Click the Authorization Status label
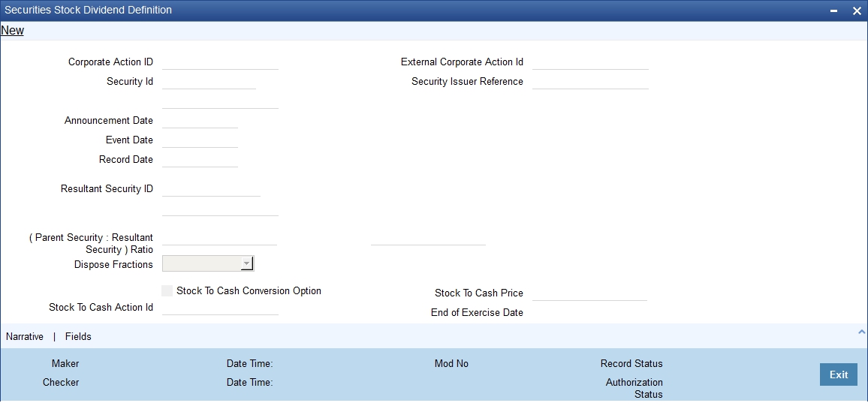This screenshot has width=868, height=406. tap(634, 388)
